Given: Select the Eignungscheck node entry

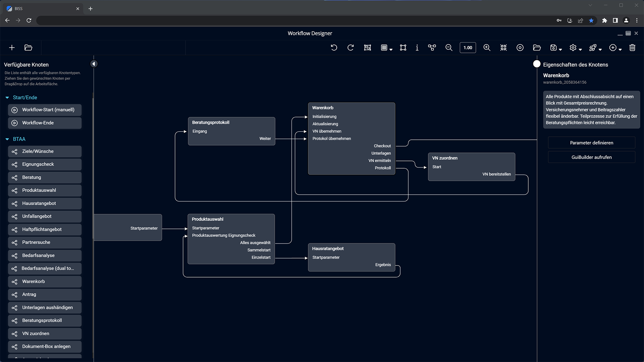Looking at the screenshot, I should click(x=45, y=164).
